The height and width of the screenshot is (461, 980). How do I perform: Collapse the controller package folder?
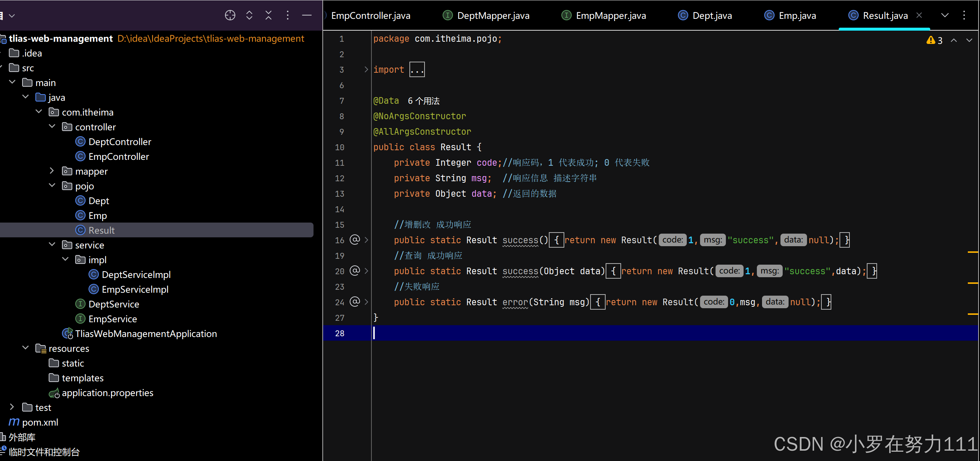52,126
